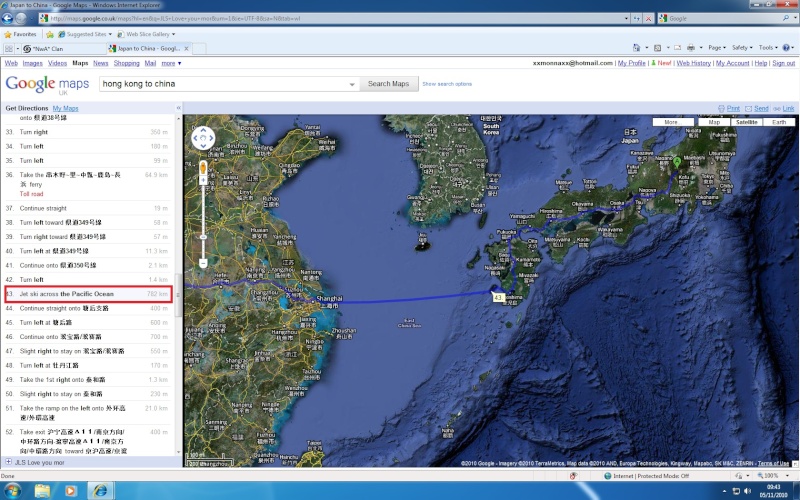Click Show search options link
The image size is (800, 500).
click(x=447, y=84)
